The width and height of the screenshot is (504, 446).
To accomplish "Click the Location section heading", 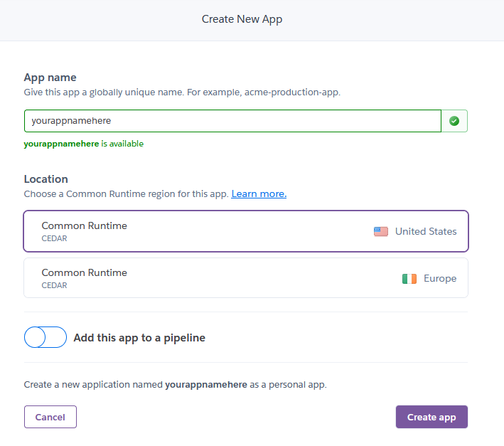I will 46,179.
